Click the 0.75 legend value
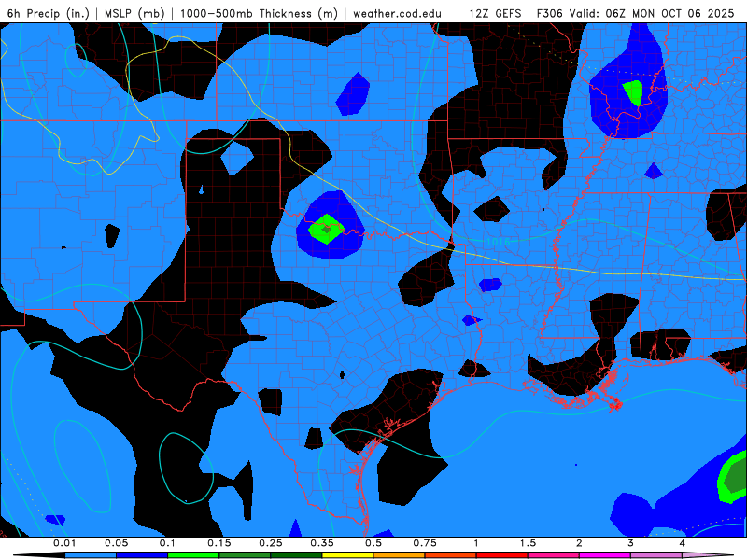The width and height of the screenshot is (747, 560). [x=425, y=543]
